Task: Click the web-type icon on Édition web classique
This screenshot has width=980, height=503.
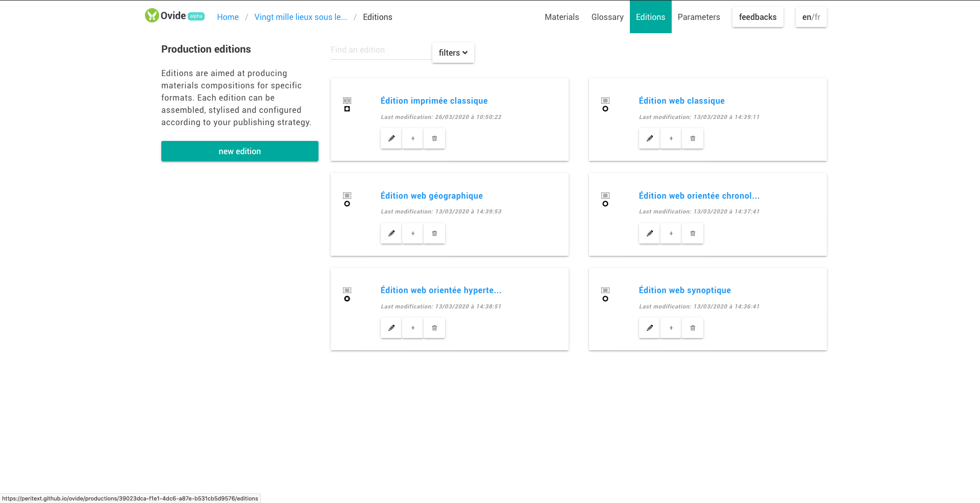Action: [x=605, y=101]
